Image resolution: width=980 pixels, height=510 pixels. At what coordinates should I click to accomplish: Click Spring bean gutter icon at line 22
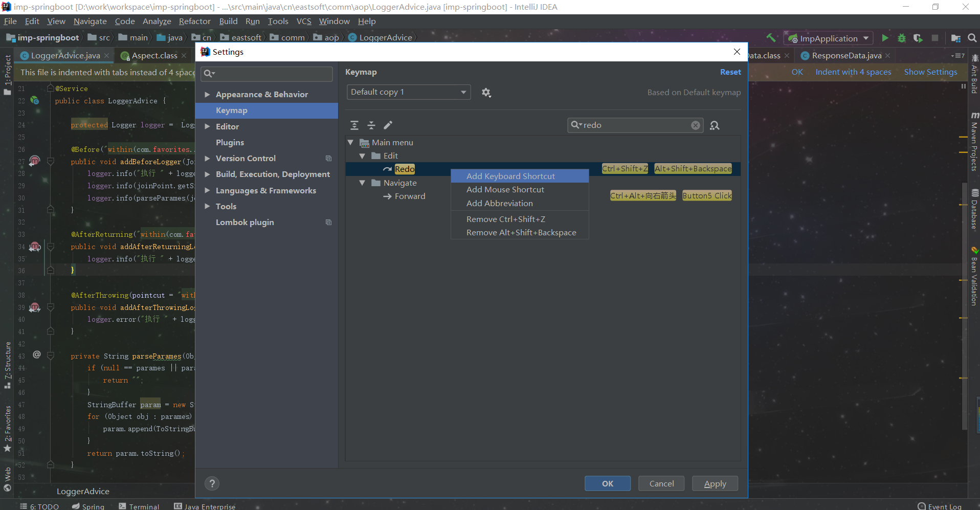click(35, 100)
